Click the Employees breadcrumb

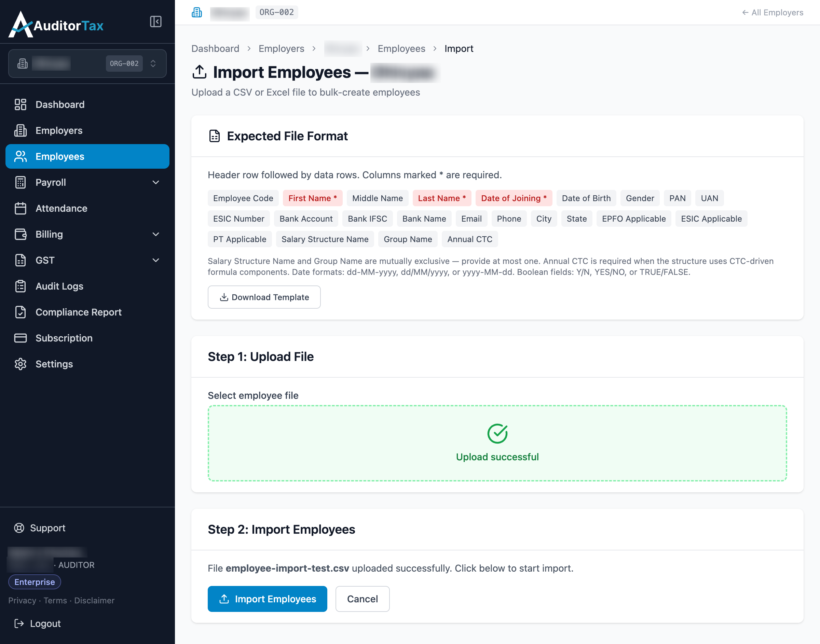[401, 48]
